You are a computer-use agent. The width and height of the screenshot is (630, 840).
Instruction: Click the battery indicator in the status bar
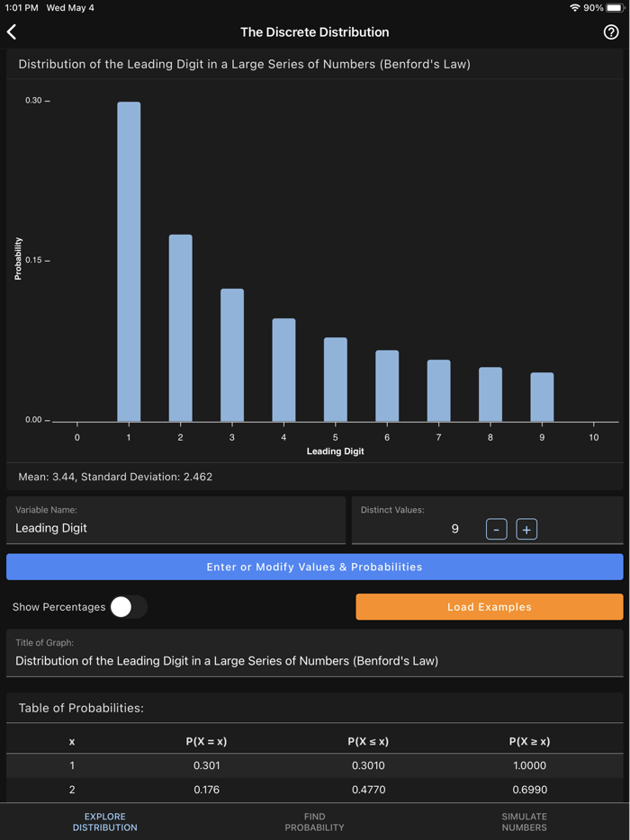pyautogui.click(x=616, y=7)
